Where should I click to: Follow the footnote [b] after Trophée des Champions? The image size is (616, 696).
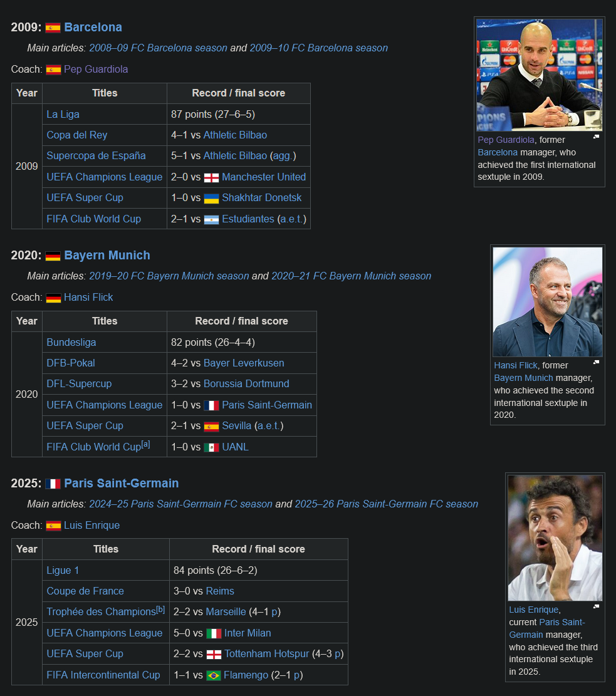[160, 609]
